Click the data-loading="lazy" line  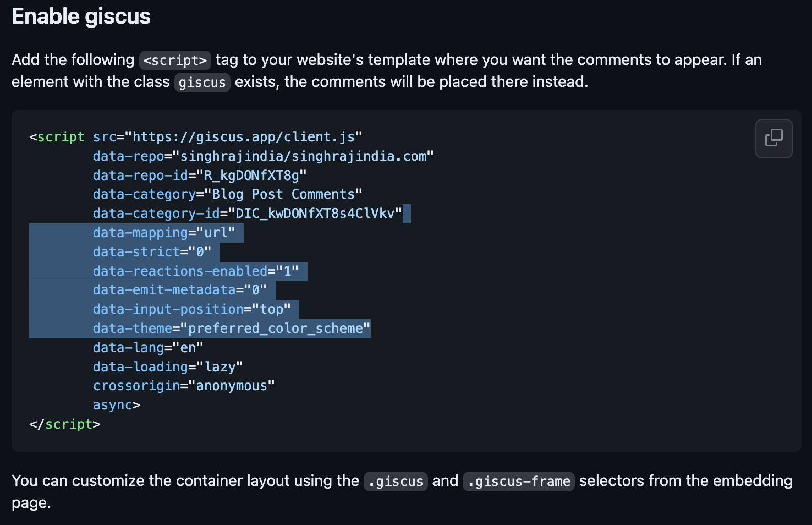168,367
